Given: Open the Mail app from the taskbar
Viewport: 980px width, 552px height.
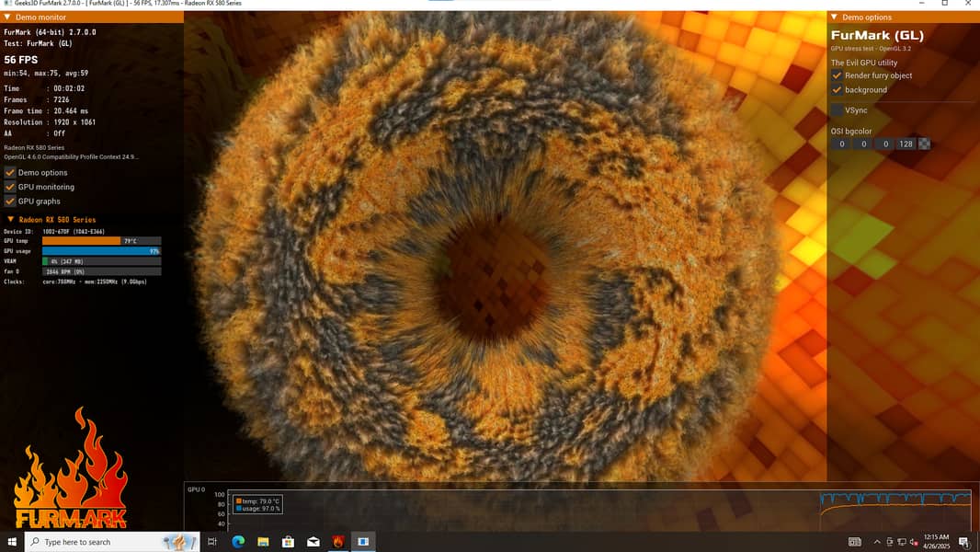Looking at the screenshot, I should pyautogui.click(x=313, y=541).
